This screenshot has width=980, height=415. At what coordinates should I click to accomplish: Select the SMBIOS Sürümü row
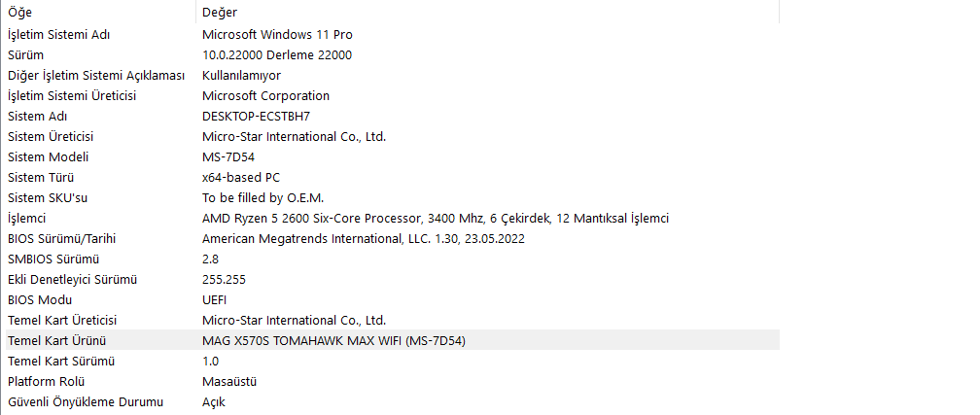pos(393,259)
